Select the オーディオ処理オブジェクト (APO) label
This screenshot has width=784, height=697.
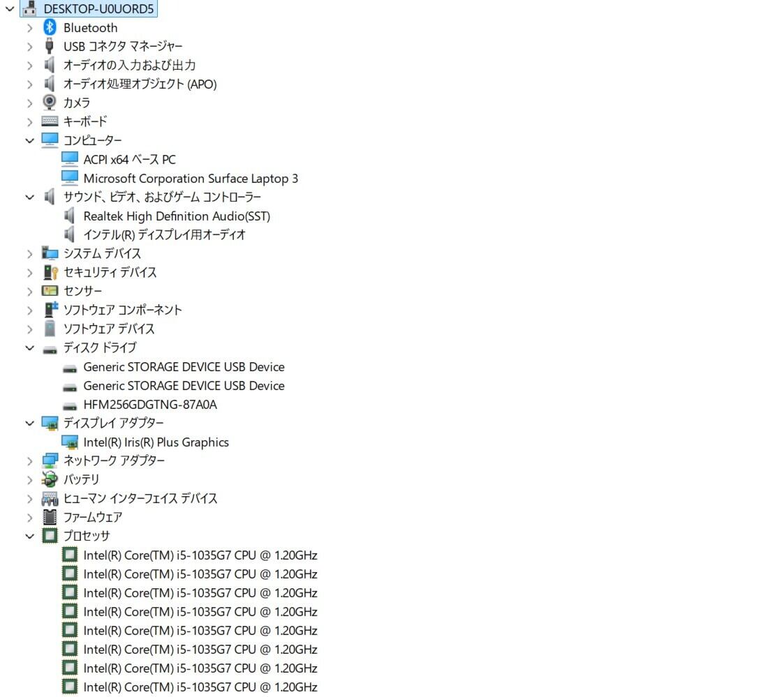pos(140,84)
